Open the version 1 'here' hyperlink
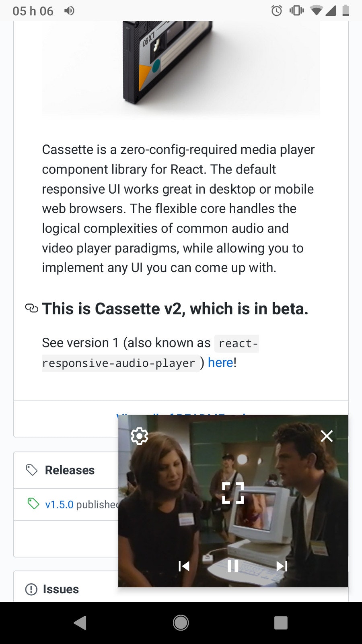The image size is (362, 644). (x=220, y=362)
